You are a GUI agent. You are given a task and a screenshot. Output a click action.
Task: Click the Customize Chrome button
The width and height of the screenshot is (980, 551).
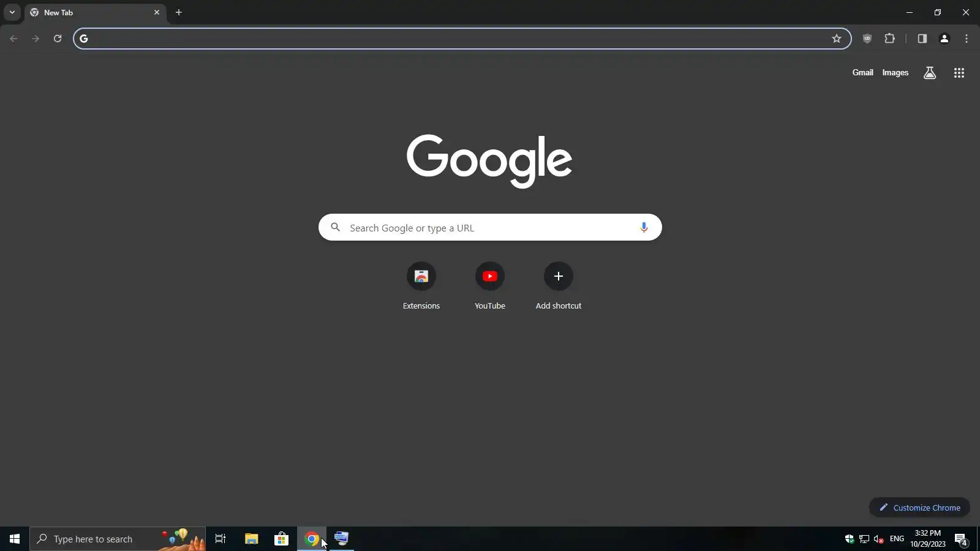tap(919, 508)
